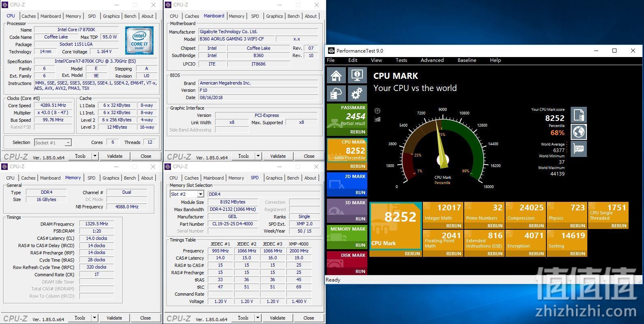Viewport: 644px width, 324px height.
Task: Select the PASSMARK rating tile
Action: pos(347,120)
